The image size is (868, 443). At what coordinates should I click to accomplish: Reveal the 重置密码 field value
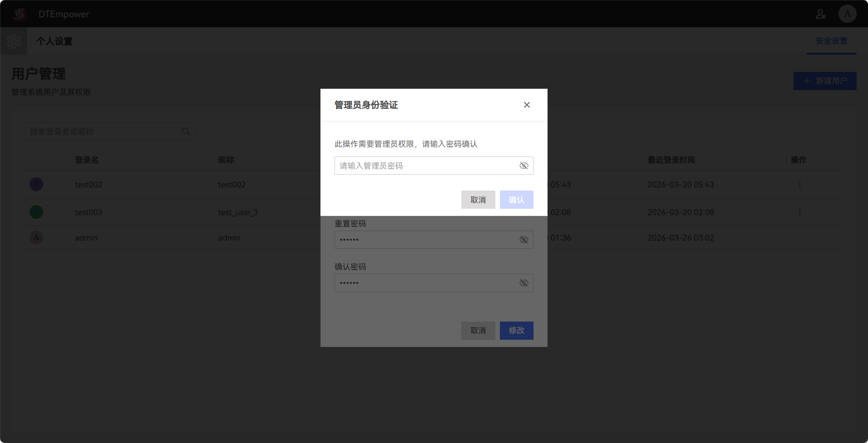(524, 240)
